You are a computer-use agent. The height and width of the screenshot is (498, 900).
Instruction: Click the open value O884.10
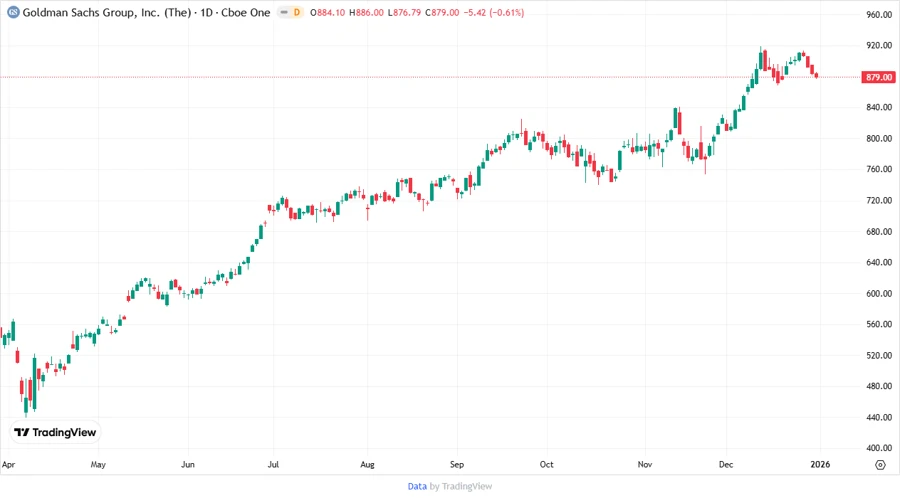point(327,12)
